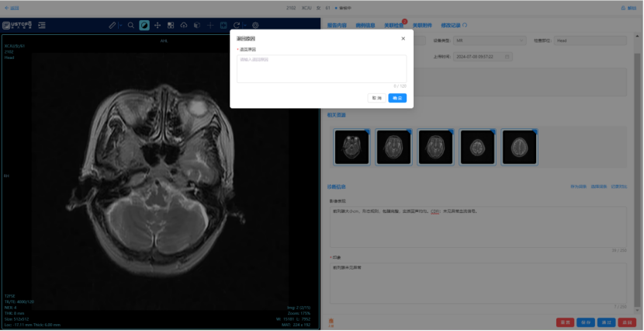
Task: Switch to the 关联附件 tab
Action: pos(422,25)
